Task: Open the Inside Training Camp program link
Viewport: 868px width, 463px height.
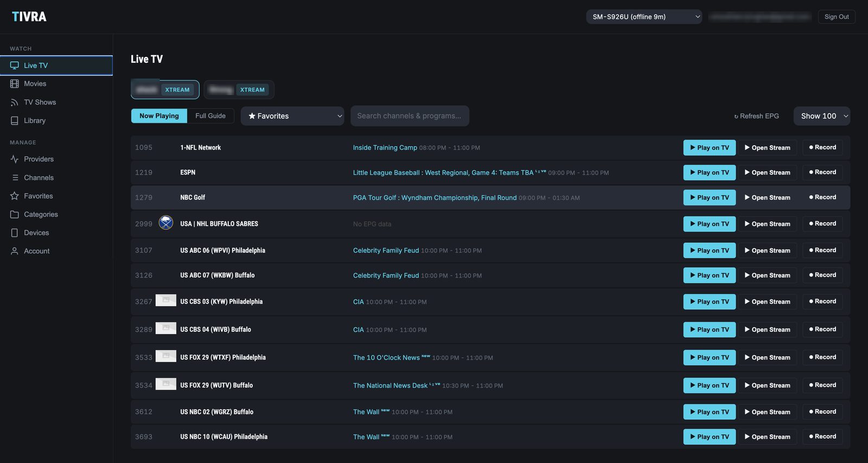Action: pos(385,147)
